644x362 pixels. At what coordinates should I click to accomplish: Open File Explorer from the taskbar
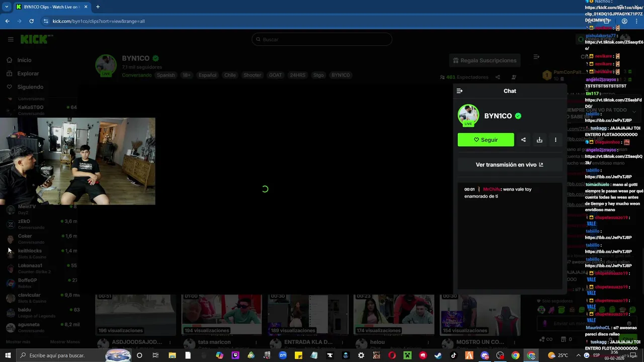pyautogui.click(x=172, y=355)
